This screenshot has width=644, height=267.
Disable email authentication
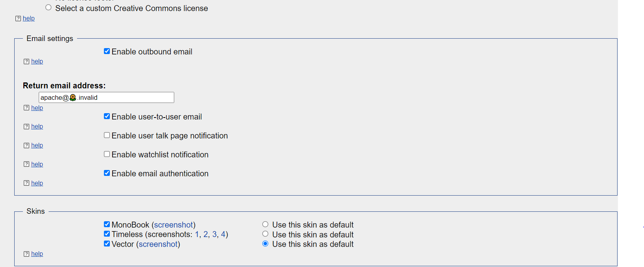107,173
